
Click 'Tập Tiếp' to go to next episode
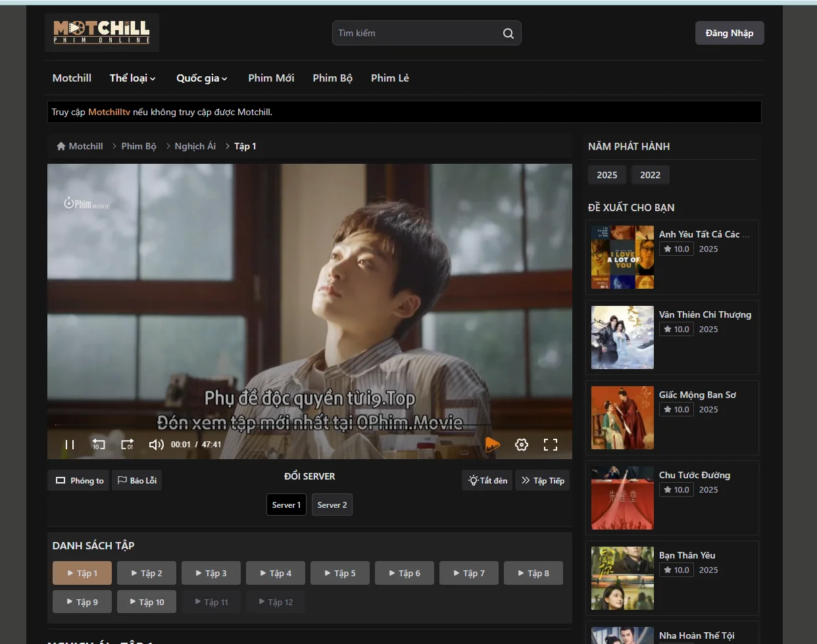(x=542, y=480)
